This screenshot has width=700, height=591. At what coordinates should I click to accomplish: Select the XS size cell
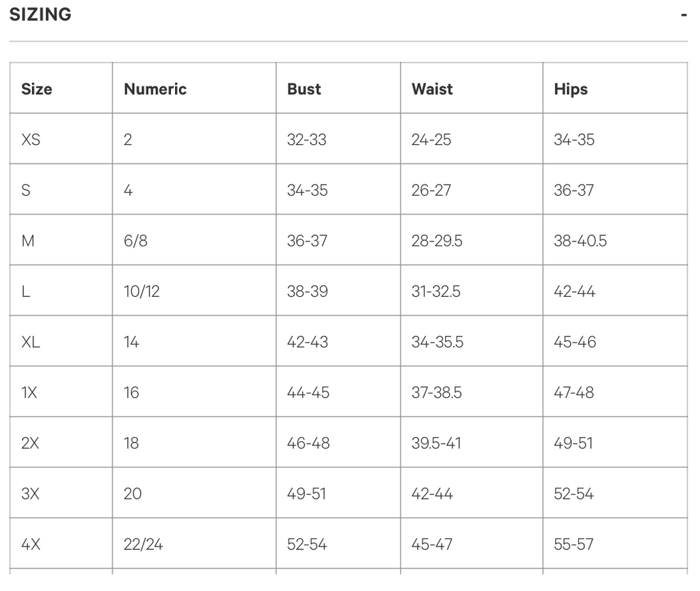(x=31, y=140)
